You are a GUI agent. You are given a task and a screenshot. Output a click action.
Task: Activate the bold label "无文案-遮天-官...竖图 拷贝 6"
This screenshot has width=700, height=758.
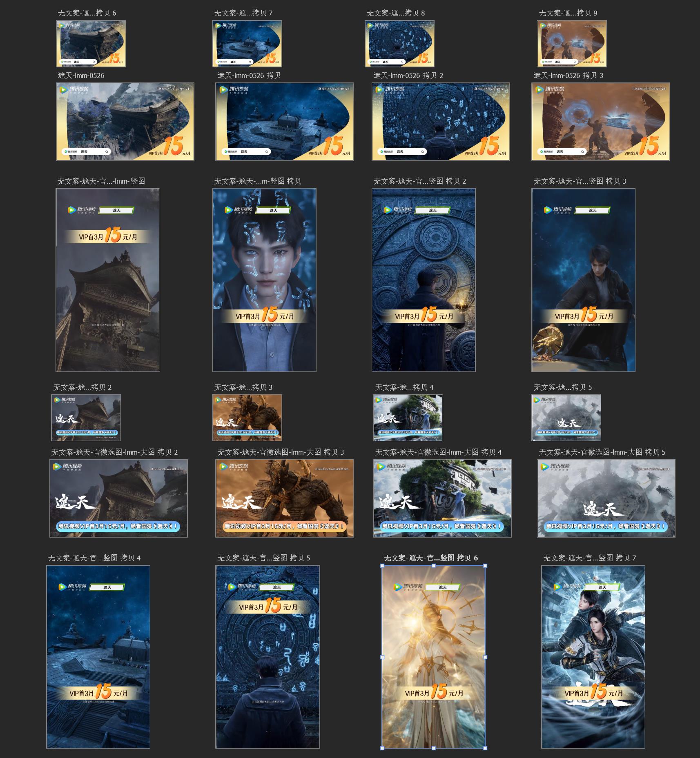431,558
